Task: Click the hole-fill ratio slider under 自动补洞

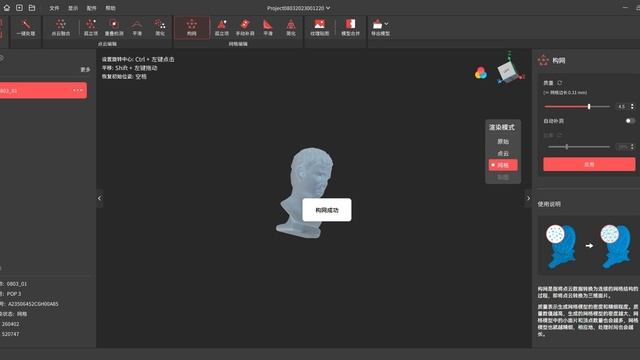Action: pyautogui.click(x=579, y=147)
